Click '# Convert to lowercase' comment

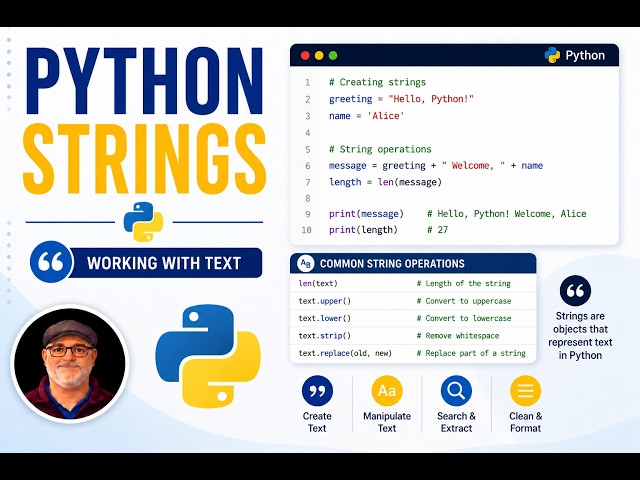coord(464,318)
